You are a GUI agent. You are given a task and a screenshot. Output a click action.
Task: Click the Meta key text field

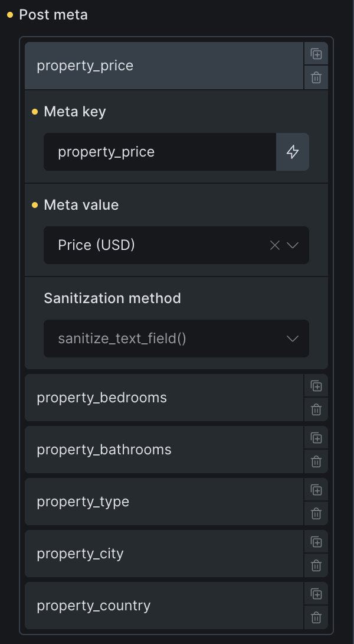159,152
